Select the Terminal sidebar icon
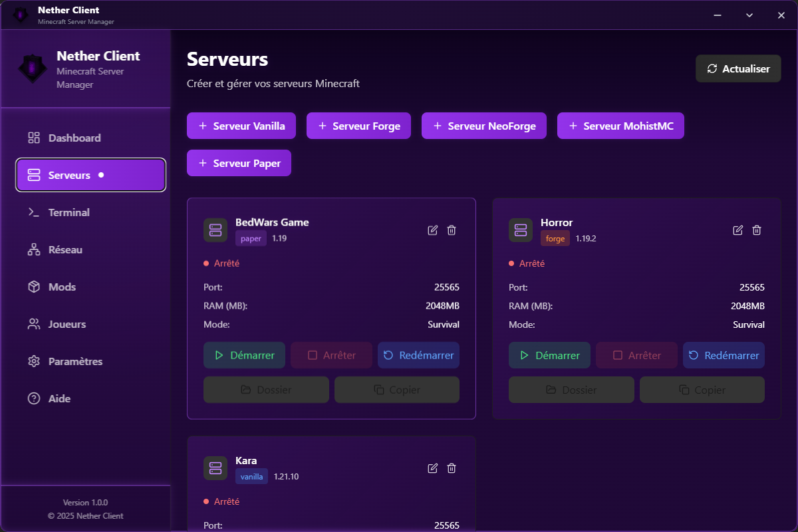This screenshot has width=798, height=532. coord(34,212)
